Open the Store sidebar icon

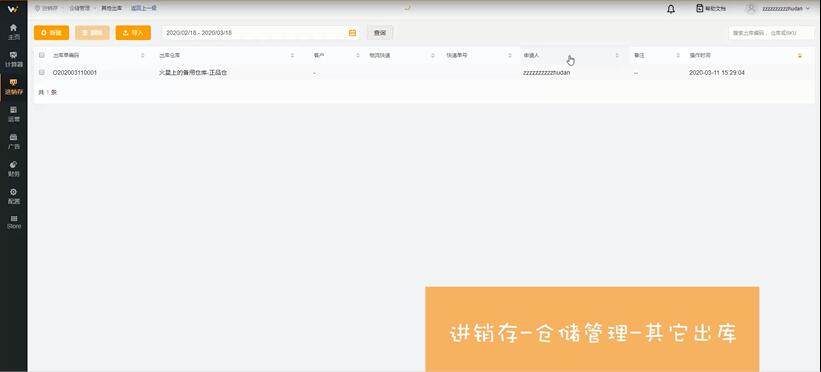click(14, 222)
